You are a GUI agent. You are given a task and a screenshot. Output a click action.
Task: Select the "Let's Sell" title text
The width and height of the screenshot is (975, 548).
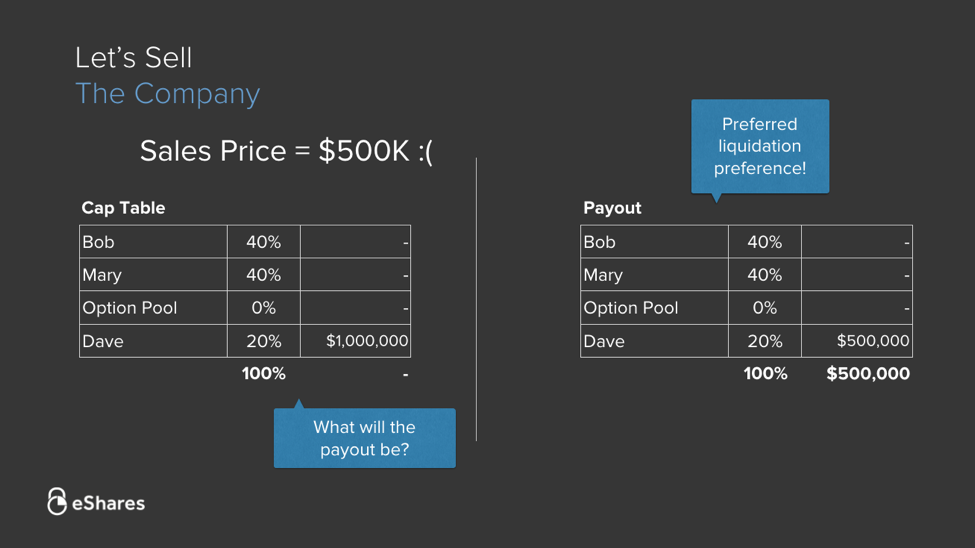point(133,58)
